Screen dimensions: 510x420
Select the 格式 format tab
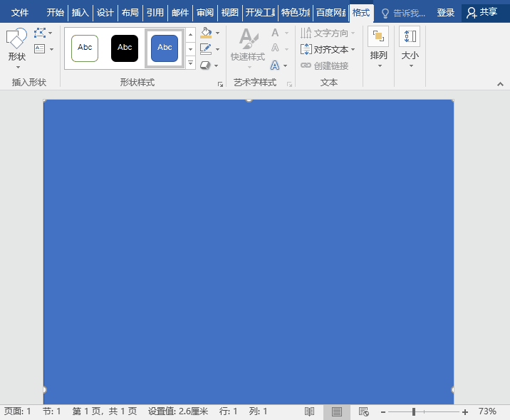click(x=361, y=13)
